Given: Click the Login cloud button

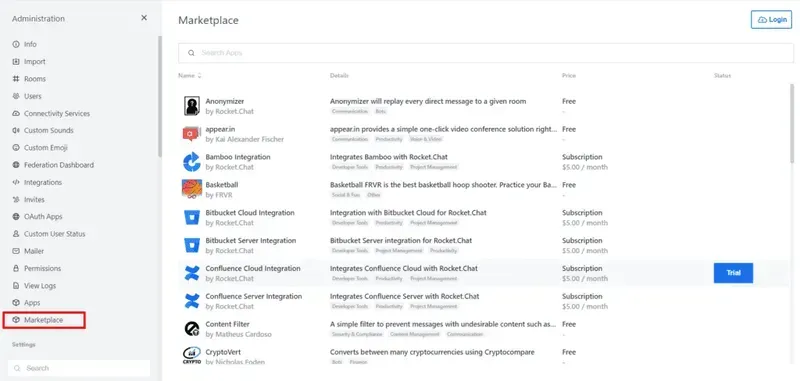Looking at the screenshot, I should pos(771,19).
